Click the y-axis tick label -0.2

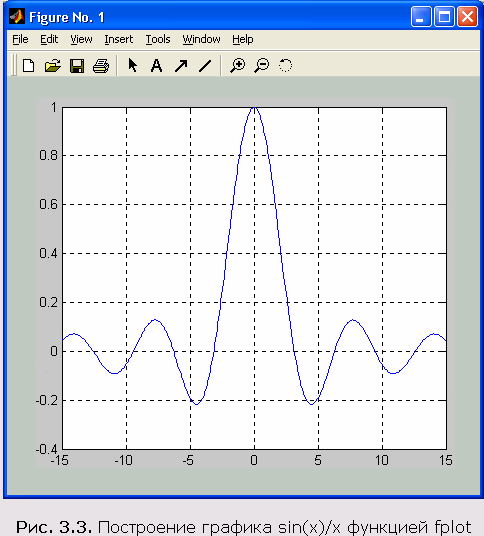click(x=46, y=400)
